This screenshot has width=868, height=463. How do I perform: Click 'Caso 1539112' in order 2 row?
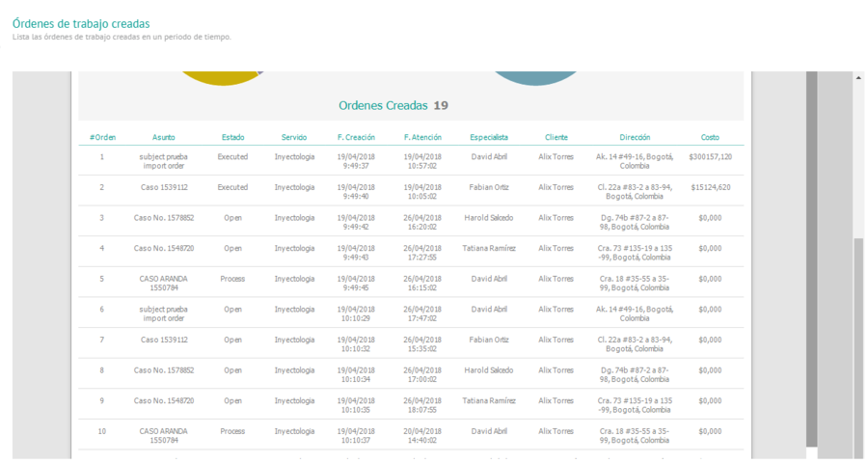pos(164,187)
